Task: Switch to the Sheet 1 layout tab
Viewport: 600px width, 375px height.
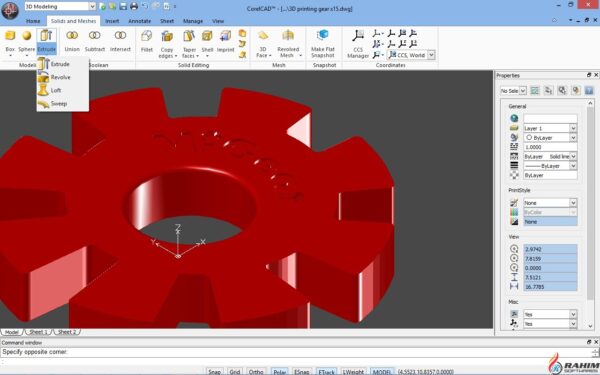Action: (38, 332)
